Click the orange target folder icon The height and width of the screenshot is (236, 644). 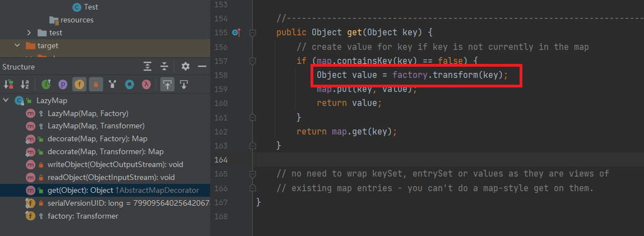click(x=30, y=45)
